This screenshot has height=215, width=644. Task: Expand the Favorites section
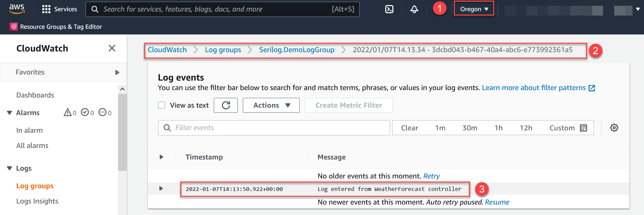(117, 72)
